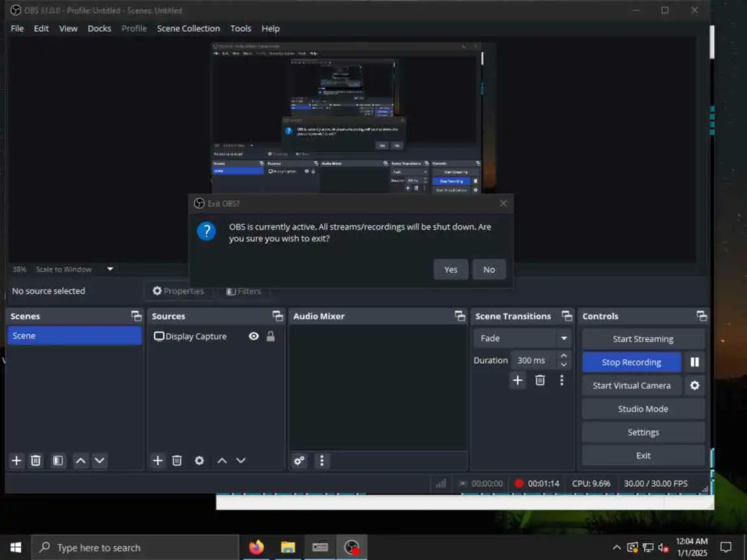Close the Exit OBS? dialog
This screenshot has height=560, width=747.
(x=503, y=204)
